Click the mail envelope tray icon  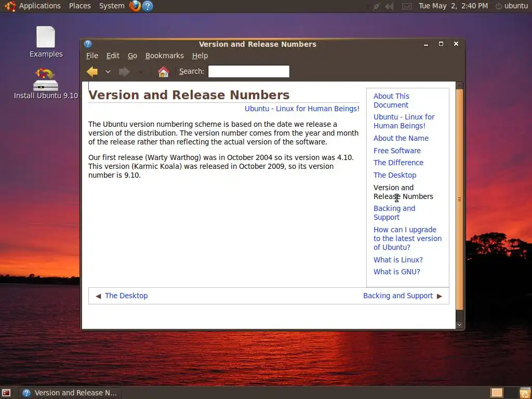(x=407, y=6)
